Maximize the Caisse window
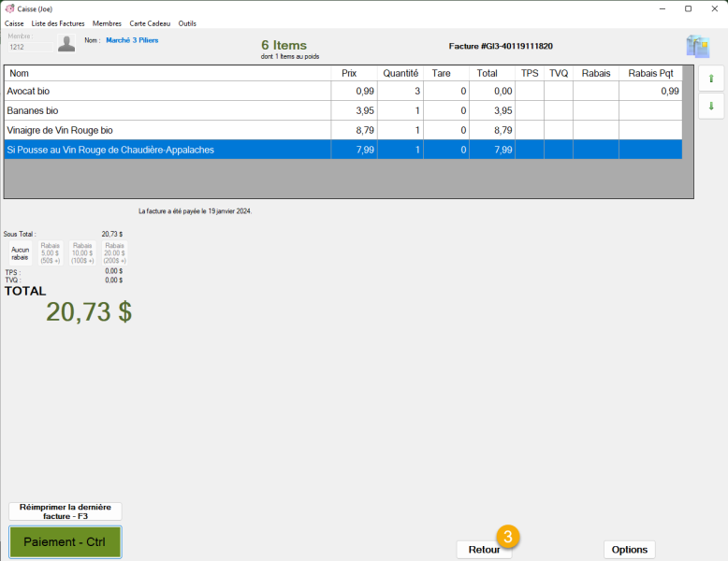 pos(688,8)
